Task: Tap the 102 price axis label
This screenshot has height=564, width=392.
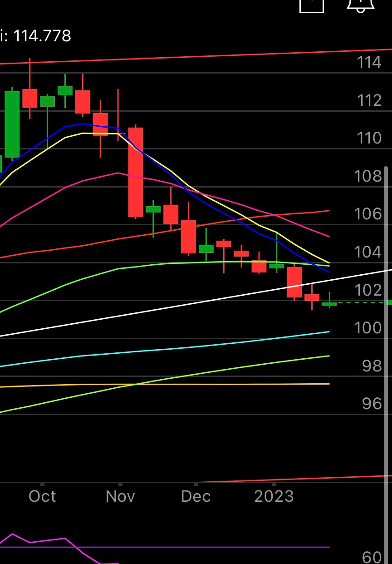Action: [x=368, y=290]
